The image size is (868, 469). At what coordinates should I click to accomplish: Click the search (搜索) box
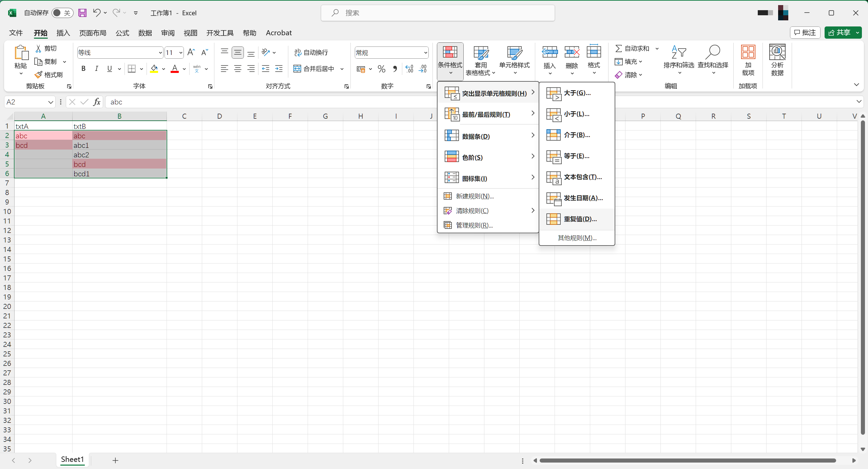(x=438, y=13)
